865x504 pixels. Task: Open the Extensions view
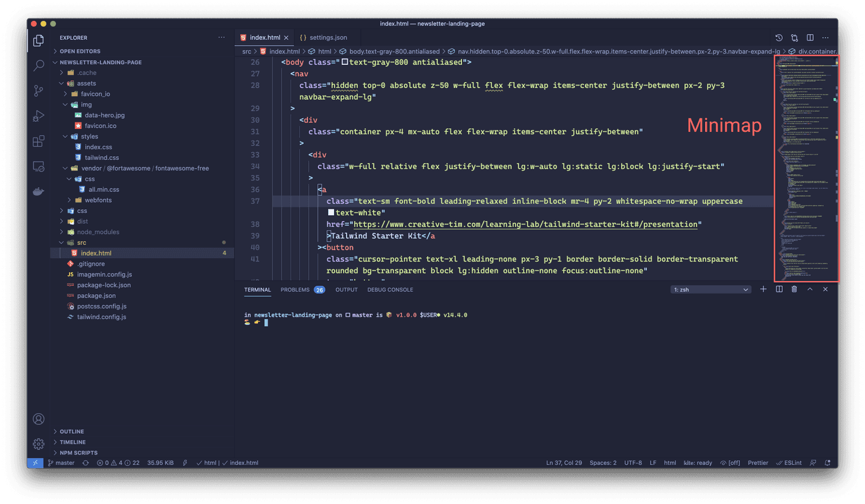tap(38, 141)
